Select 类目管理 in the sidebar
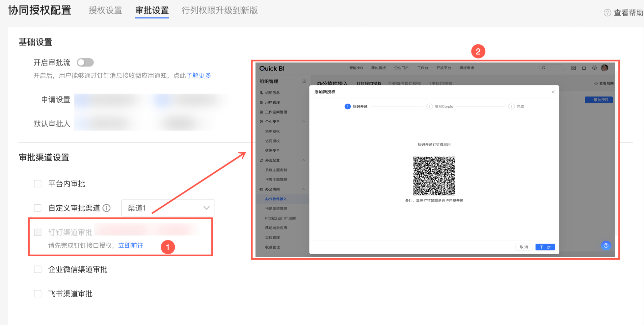This screenshot has height=325, width=644. click(272, 238)
